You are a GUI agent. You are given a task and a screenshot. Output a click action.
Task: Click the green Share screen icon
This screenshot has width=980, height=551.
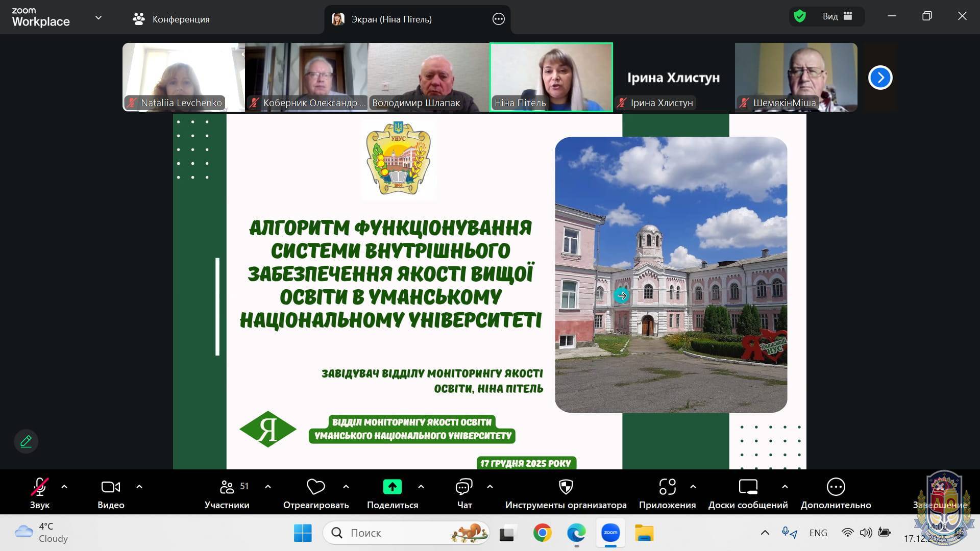(392, 487)
